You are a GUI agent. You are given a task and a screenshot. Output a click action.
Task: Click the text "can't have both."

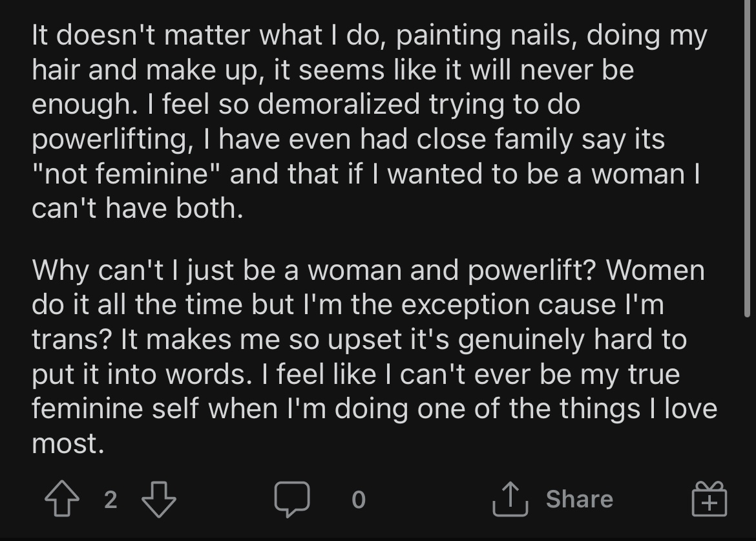pos(138,208)
